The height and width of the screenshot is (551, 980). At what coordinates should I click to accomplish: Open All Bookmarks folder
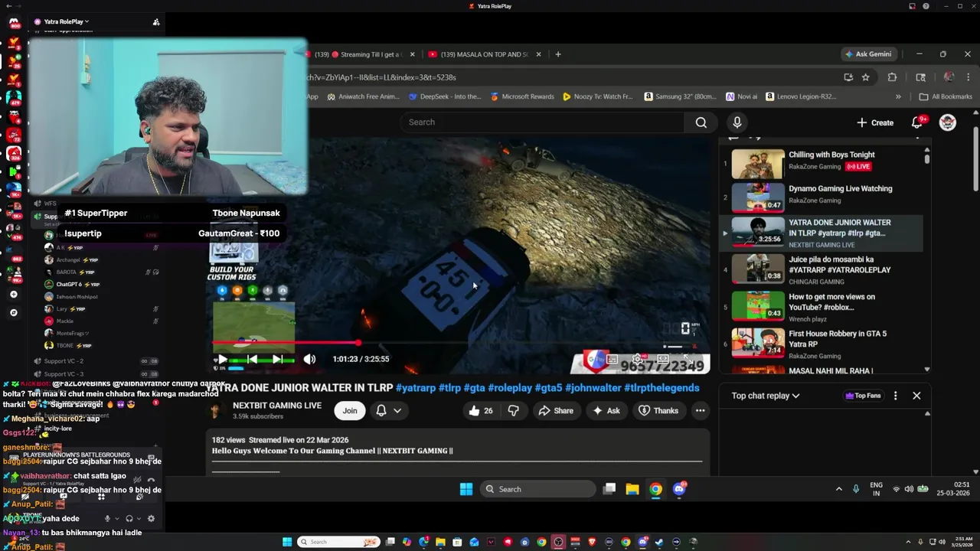pyautogui.click(x=946, y=97)
